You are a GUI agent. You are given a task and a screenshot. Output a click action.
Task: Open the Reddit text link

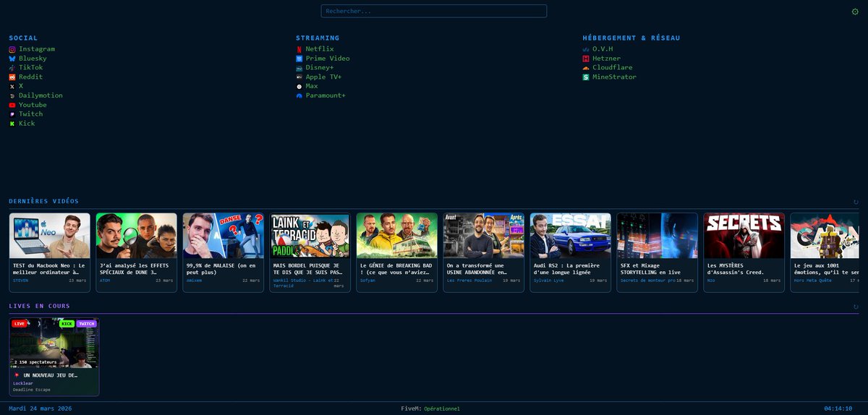pyautogui.click(x=30, y=77)
